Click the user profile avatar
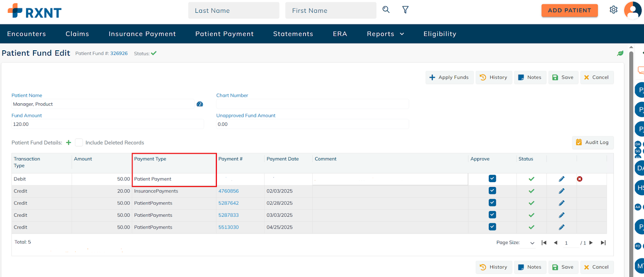Viewport: 644px width, 277px height. [632, 10]
